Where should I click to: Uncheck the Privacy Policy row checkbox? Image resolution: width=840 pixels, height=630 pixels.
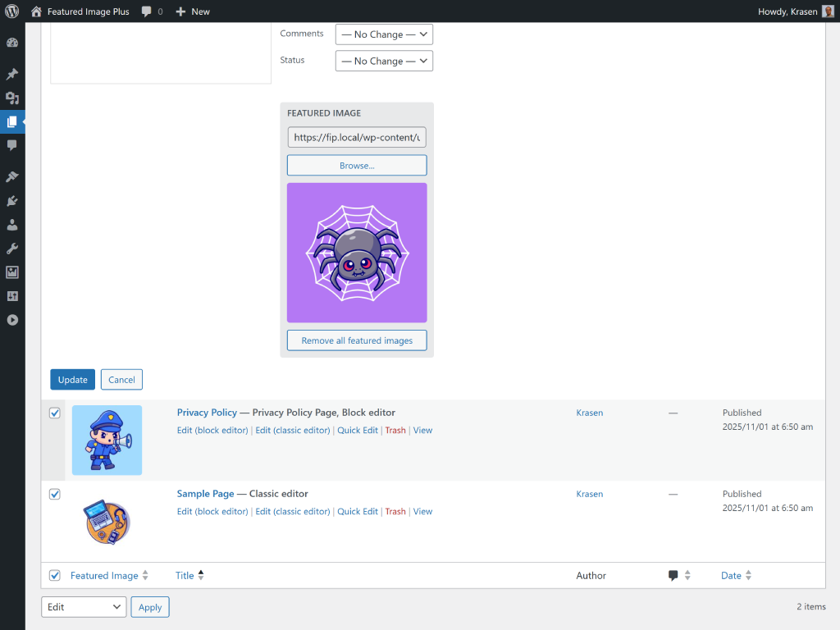click(x=54, y=413)
